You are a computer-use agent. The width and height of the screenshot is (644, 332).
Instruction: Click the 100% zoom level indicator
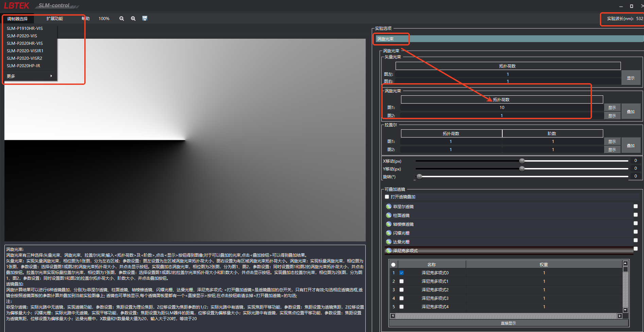click(x=104, y=19)
